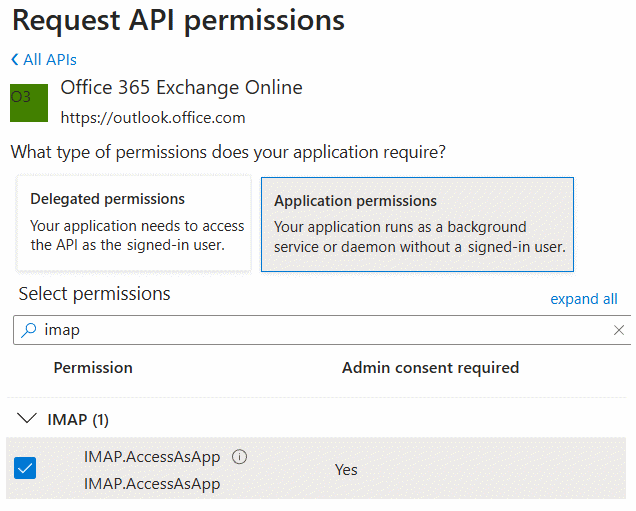Image resolution: width=636 pixels, height=511 pixels.
Task: Click the Admin consent required column header
Action: tap(430, 368)
